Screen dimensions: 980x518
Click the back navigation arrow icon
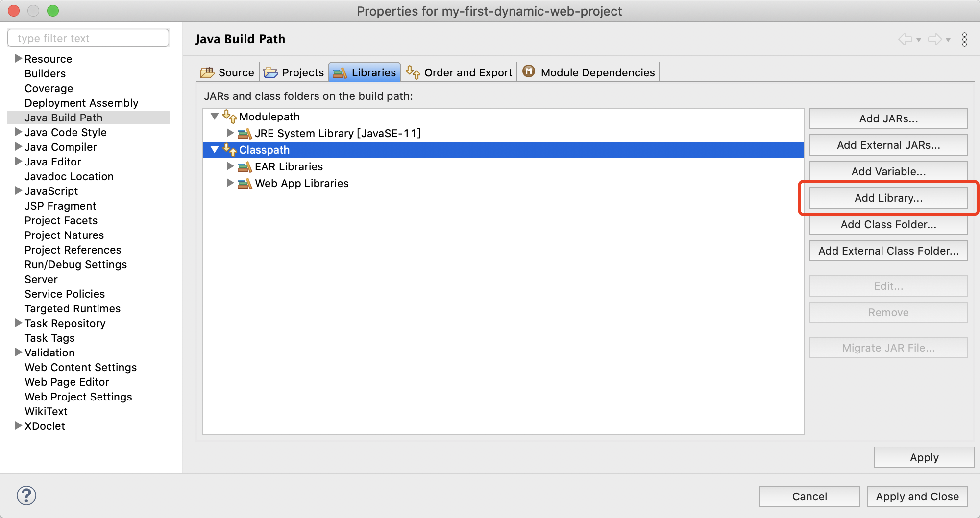coord(905,39)
